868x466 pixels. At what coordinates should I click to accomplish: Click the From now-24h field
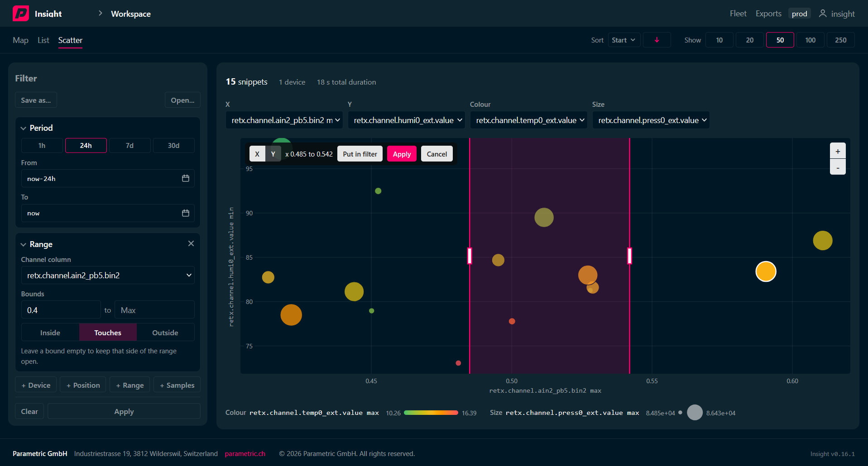point(108,178)
